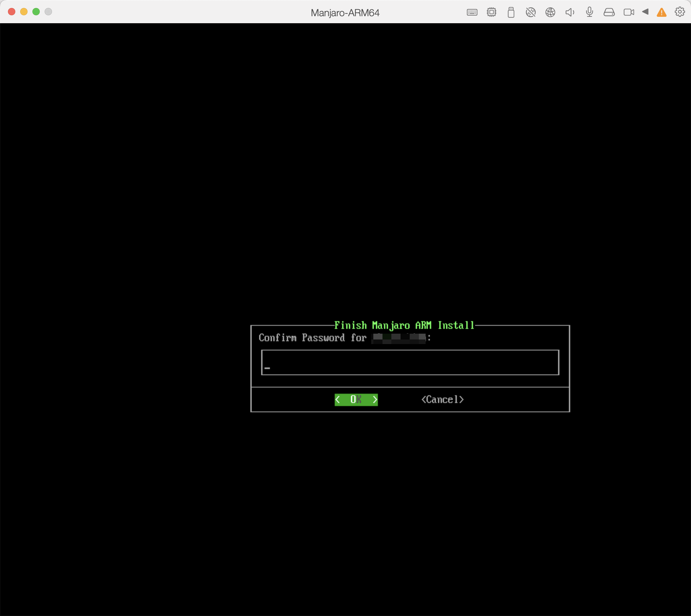The image size is (691, 616).
Task: Select Cancel in the install dialog
Action: [442, 400]
